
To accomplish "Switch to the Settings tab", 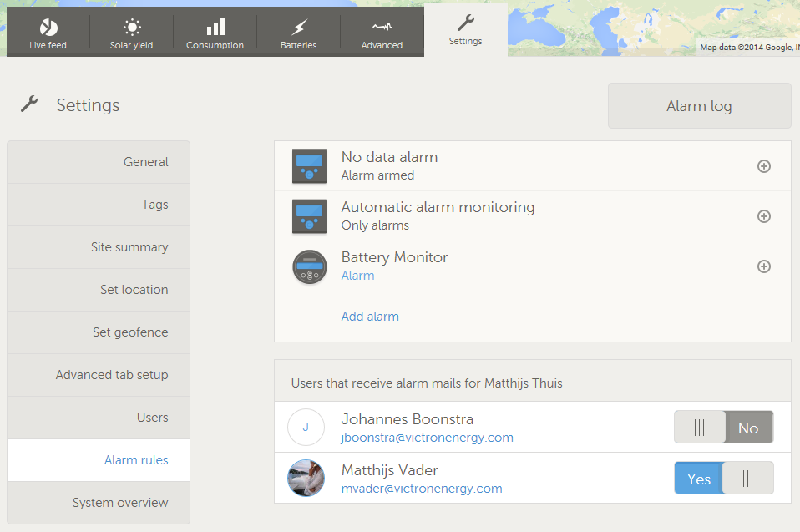I will [465, 30].
